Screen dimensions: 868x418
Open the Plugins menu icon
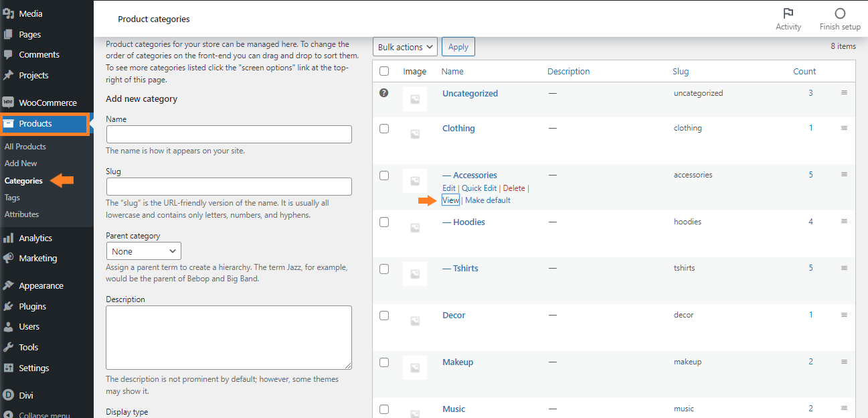click(9, 306)
